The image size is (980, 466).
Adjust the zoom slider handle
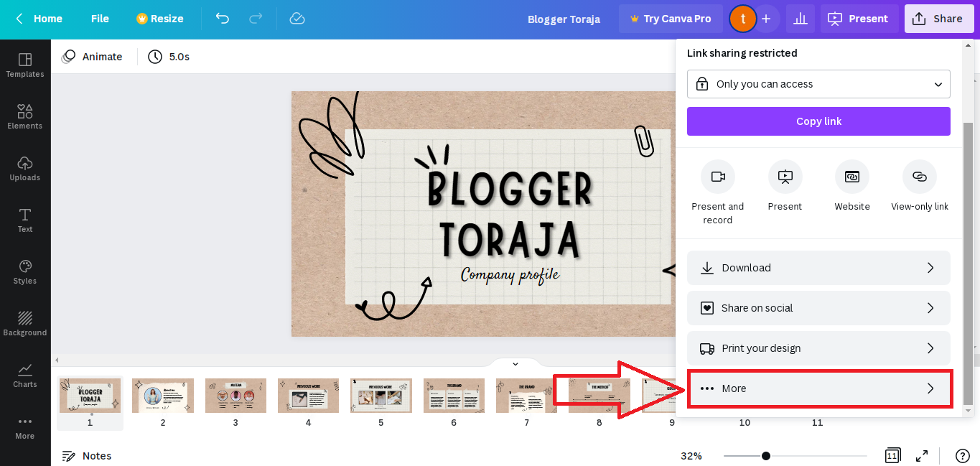tap(766, 456)
